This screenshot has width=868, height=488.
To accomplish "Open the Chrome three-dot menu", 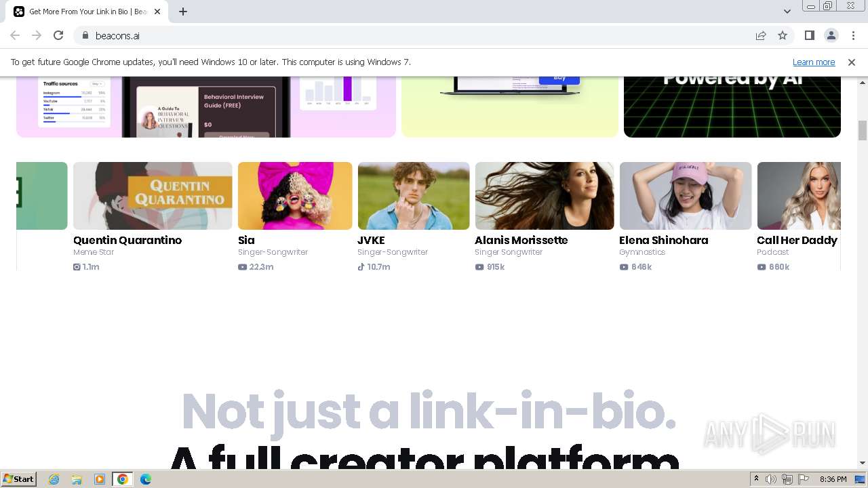I will click(853, 35).
